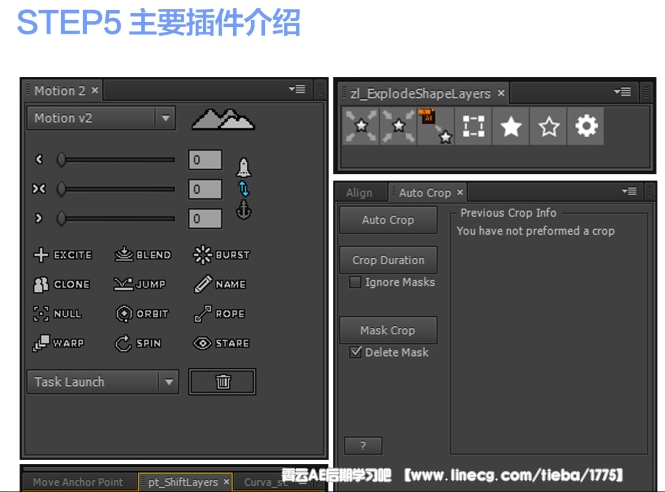Click the outlined star icon
This screenshot has width=665, height=492.
548,126
